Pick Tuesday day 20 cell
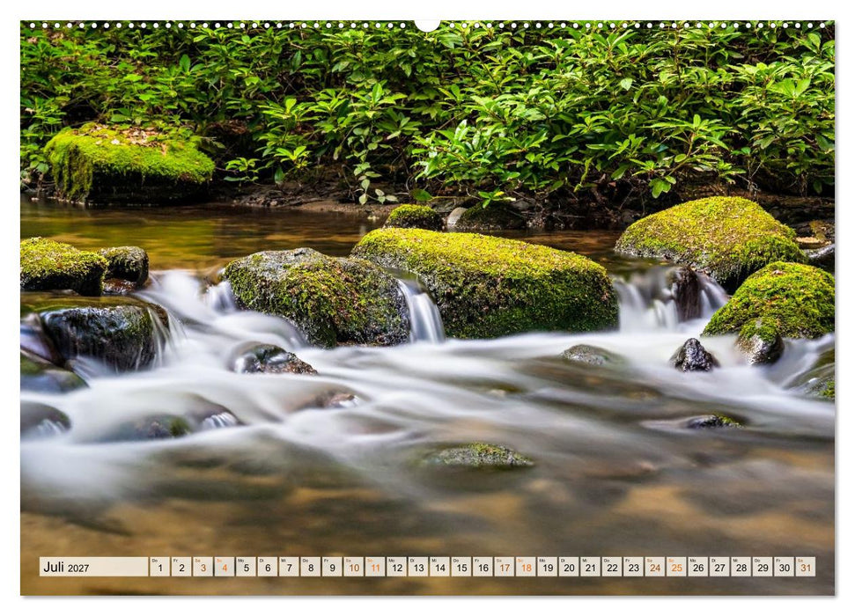 (569, 567)
